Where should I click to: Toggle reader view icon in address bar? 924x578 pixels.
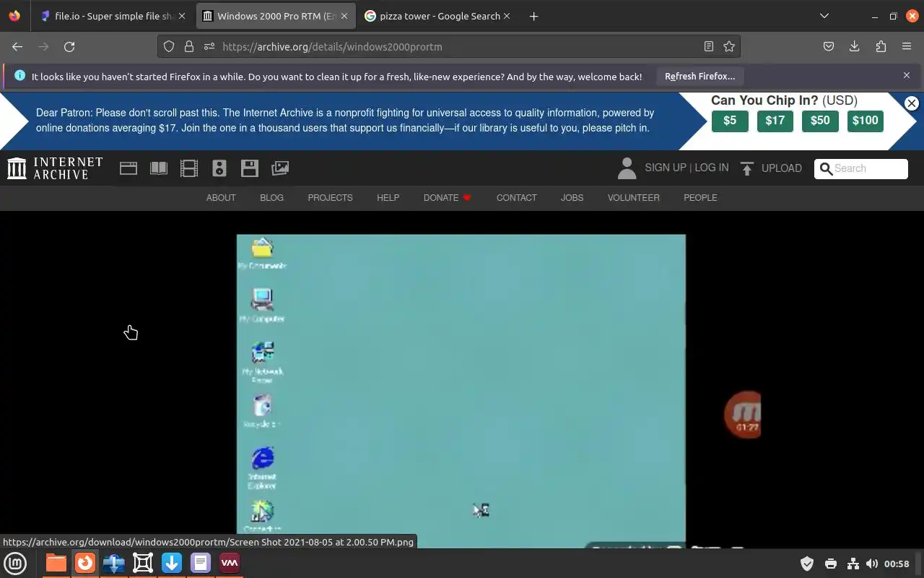click(709, 46)
